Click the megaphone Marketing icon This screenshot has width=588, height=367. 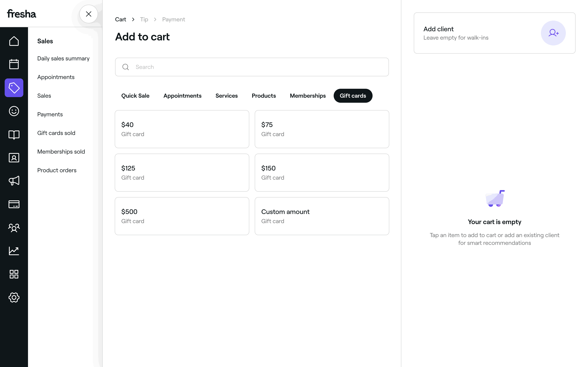[14, 181]
